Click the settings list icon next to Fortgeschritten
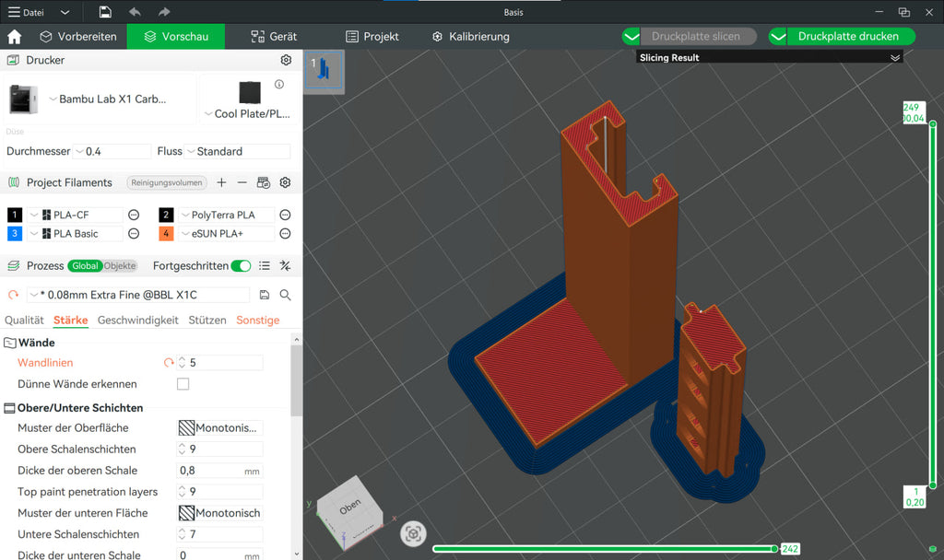Image resolution: width=944 pixels, height=560 pixels. 265,266
